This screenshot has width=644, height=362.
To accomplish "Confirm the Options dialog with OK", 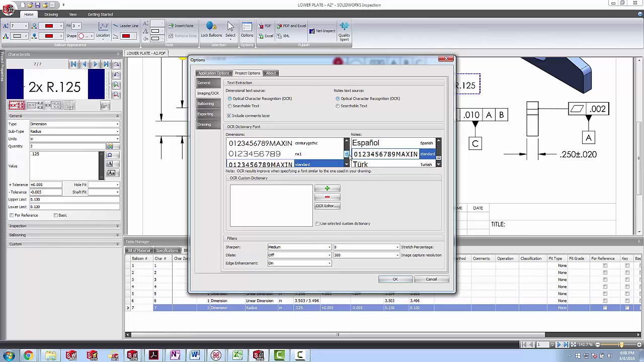I will click(395, 280).
